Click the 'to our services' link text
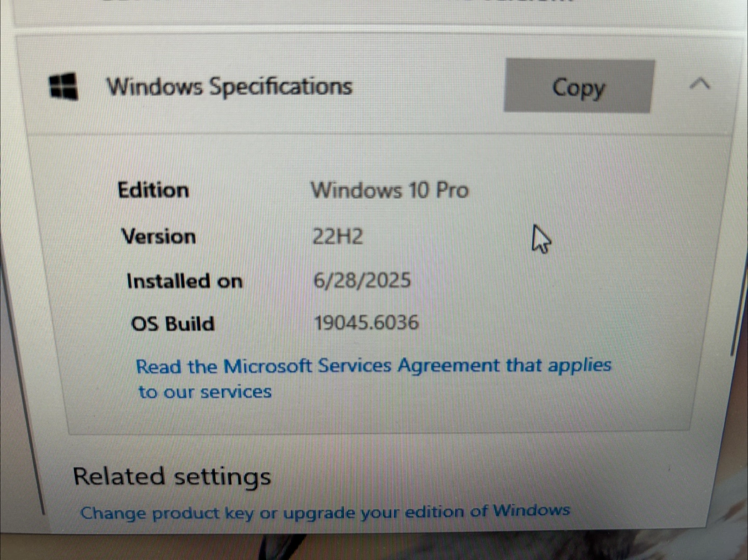Screen dimensions: 748x560 pyautogui.click(x=205, y=392)
